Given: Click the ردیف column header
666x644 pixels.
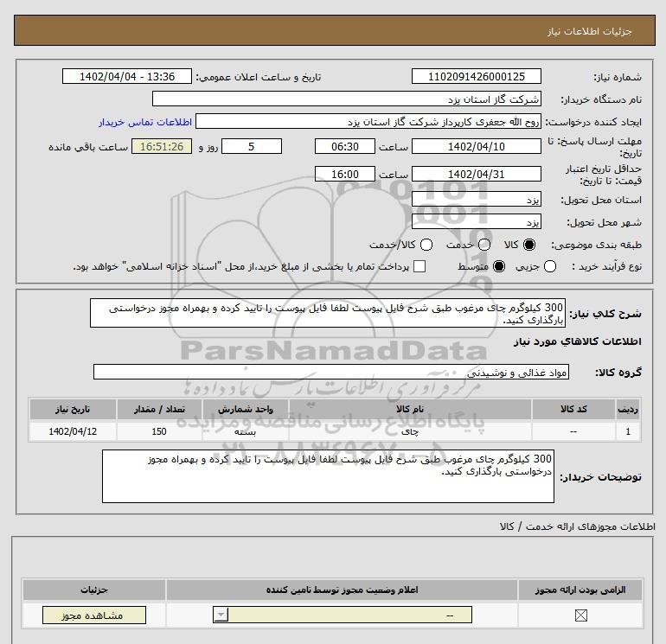Looking at the screenshot, I should (628, 409).
